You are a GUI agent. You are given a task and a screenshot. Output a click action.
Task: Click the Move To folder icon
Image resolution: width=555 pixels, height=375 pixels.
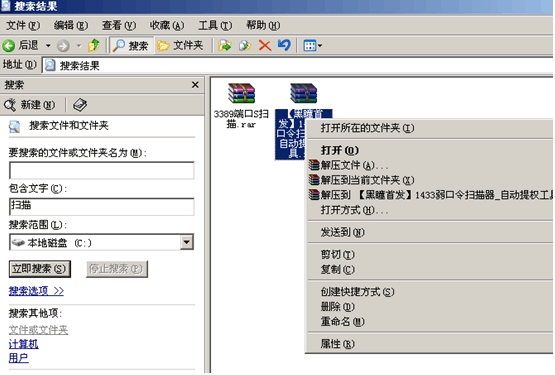pyautogui.click(x=225, y=45)
